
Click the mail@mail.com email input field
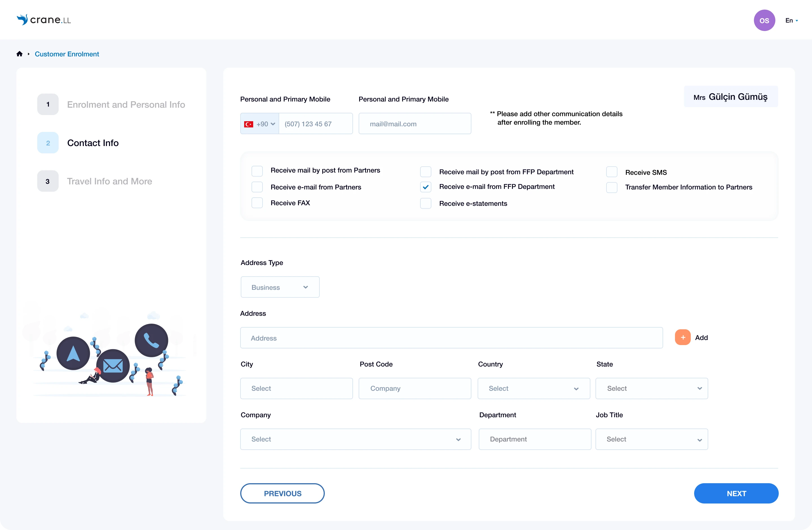coord(414,124)
